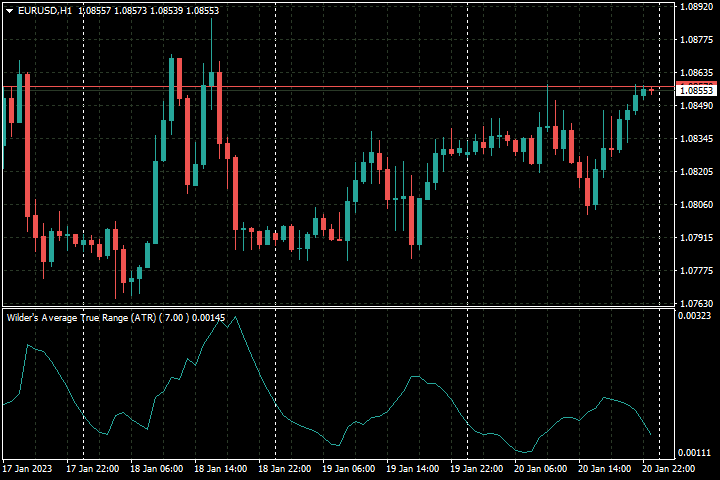Click the 20 Jan 06:00 time label
Viewport: 720px width, 480px height.
point(542,468)
